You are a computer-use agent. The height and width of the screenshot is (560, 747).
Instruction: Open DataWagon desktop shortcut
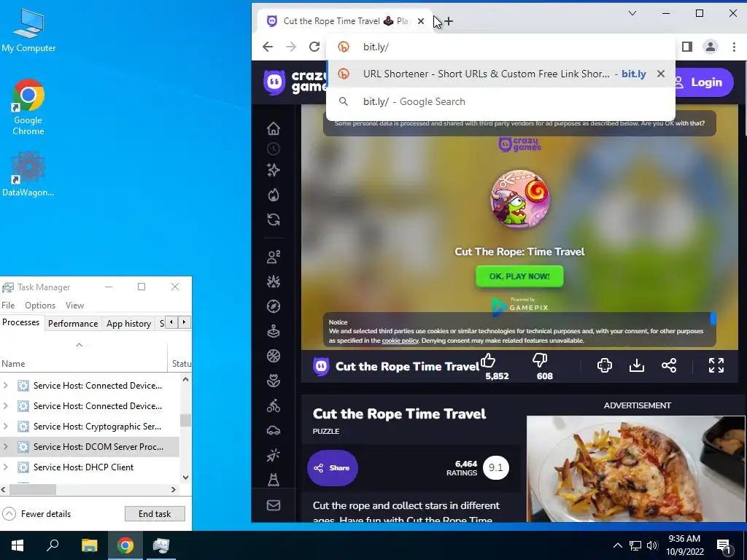(x=28, y=174)
